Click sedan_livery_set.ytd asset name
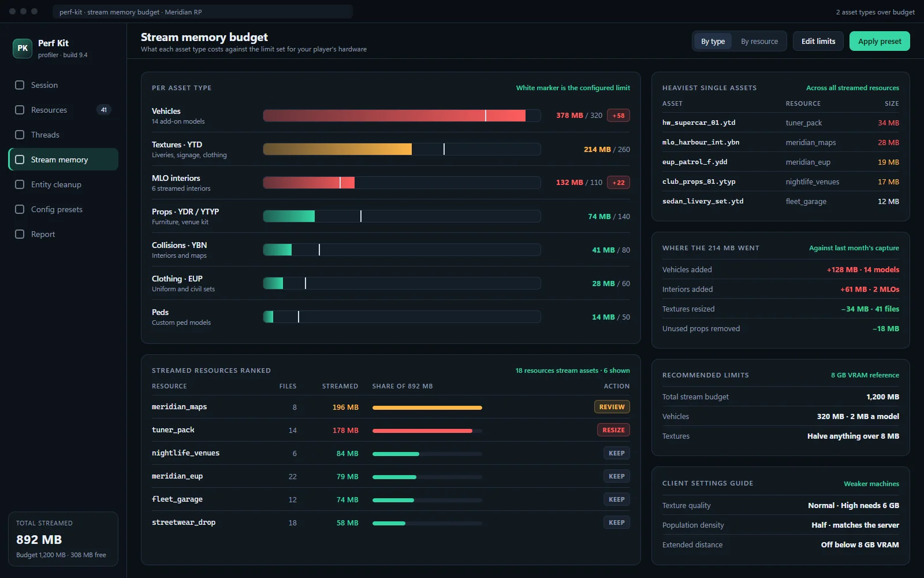Screen dimensions: 924x578 coord(703,201)
